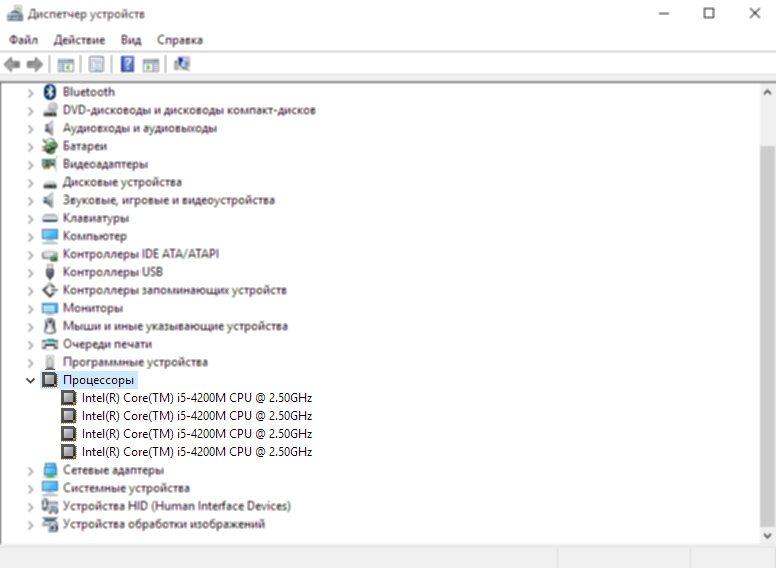Maximize the Диспетчер устройств window

point(709,13)
